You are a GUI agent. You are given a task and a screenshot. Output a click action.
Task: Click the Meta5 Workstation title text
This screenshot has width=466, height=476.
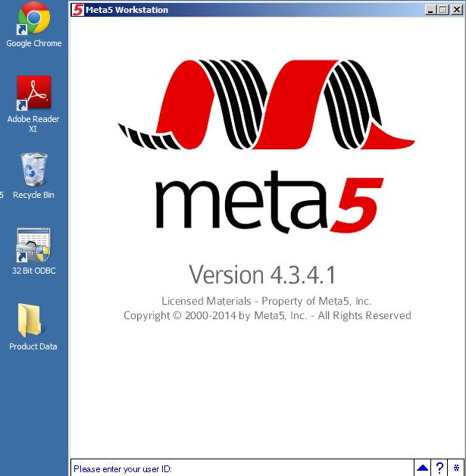(x=127, y=10)
